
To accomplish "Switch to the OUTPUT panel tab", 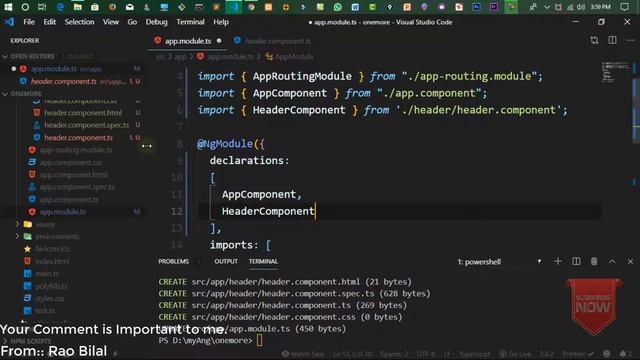I will pyautogui.click(x=226, y=261).
